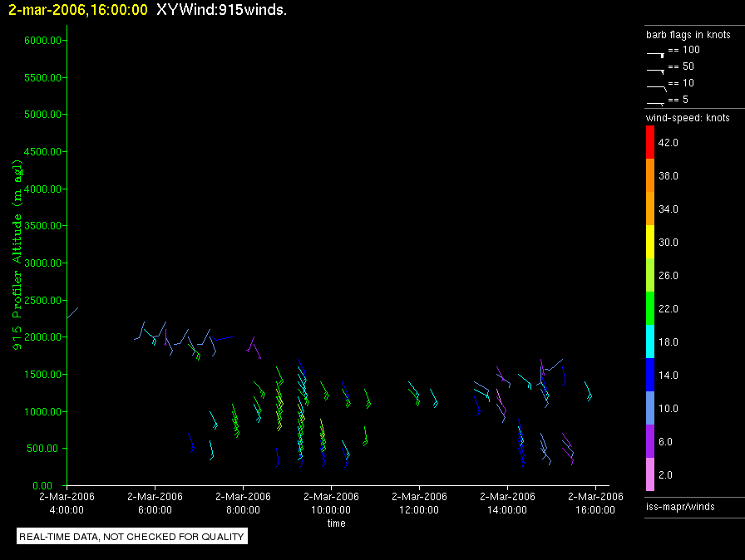The width and height of the screenshot is (745, 560).
Task: Click the 5-knot barb flag legend icon
Action: click(656, 101)
